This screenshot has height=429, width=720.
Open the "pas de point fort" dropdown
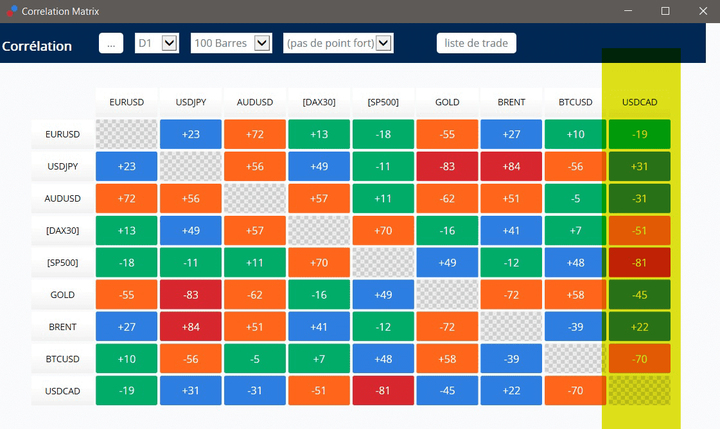tap(338, 43)
